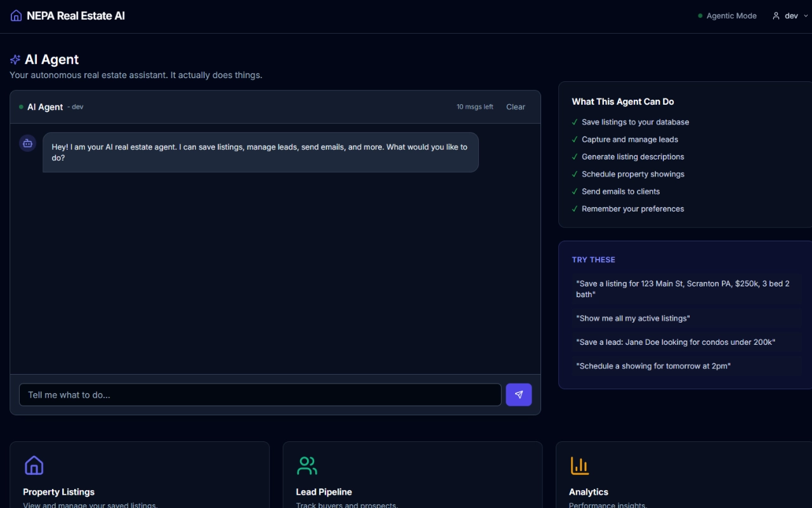The height and width of the screenshot is (508, 812).
Task: Select "Show me all my active listings" suggestion
Action: (x=632, y=318)
